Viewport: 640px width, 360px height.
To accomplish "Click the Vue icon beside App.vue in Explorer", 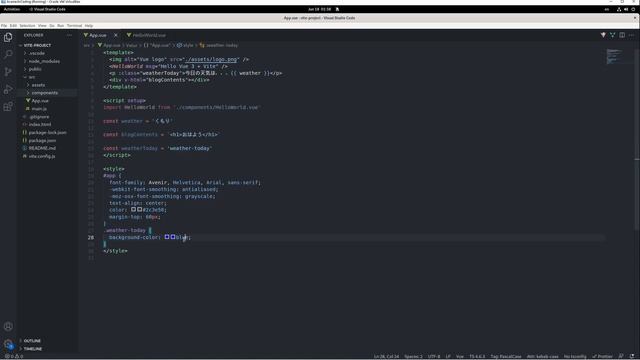I will (28, 100).
